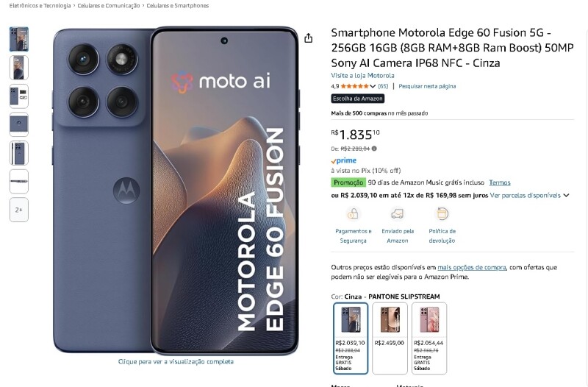Go to Eletrônicos e Tecnologia breadcrumb
This screenshot has width=588, height=387.
pos(40,6)
